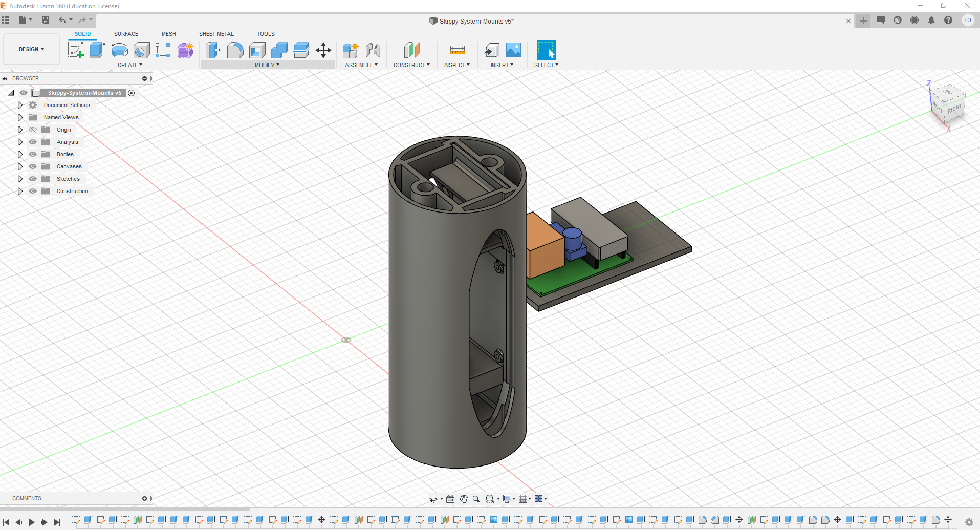Select the Create Form tool
980x530 pixels.
click(x=185, y=50)
